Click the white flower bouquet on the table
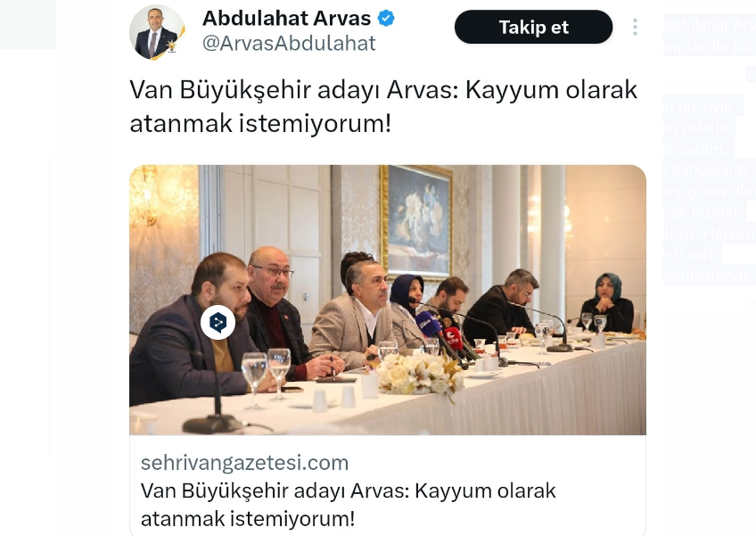Viewport: 756px width, 536px height. [417, 374]
